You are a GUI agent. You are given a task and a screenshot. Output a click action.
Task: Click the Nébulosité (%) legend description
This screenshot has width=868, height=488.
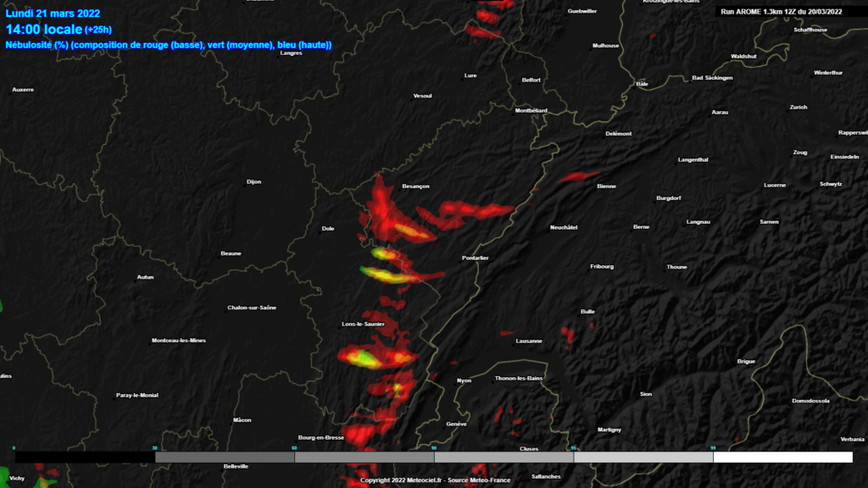168,44
